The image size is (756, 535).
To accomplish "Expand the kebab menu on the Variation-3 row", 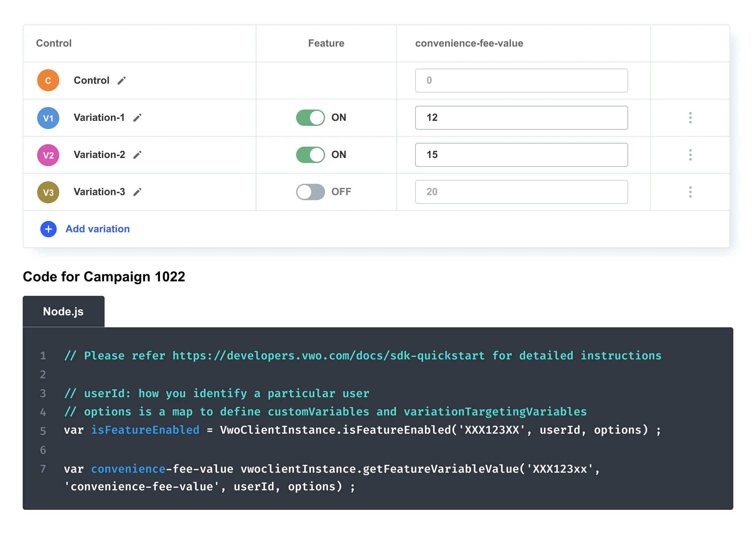I will 690,192.
